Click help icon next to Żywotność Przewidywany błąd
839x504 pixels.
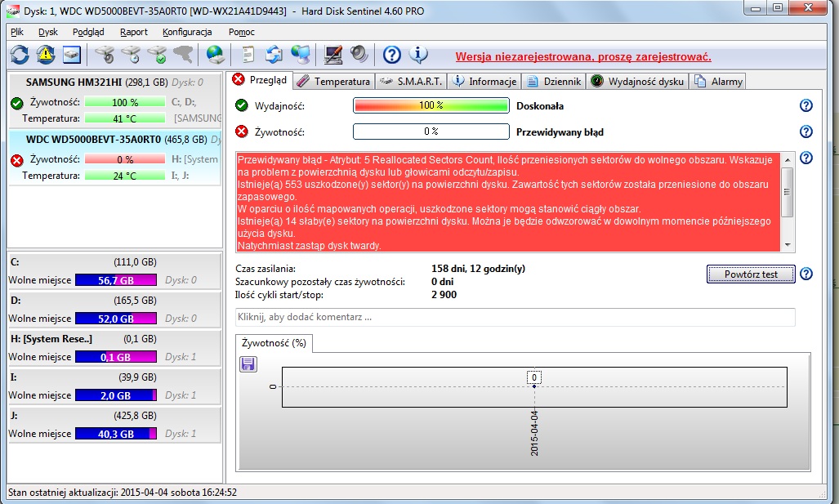pyautogui.click(x=806, y=132)
